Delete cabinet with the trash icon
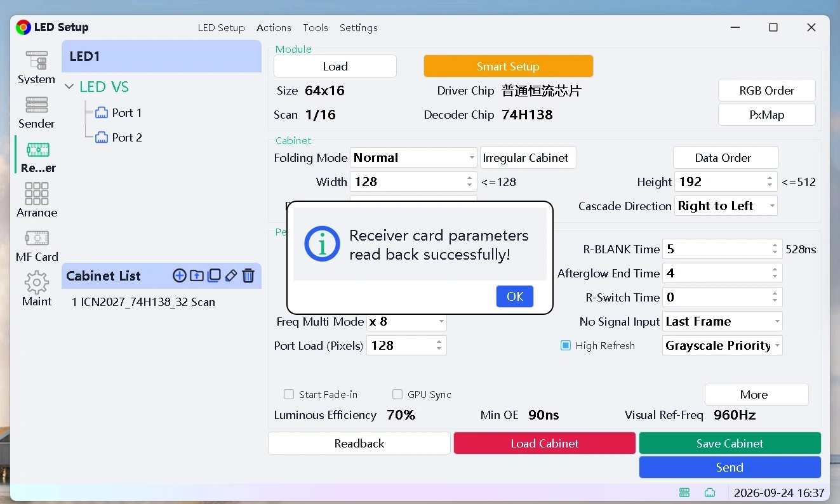The height and width of the screenshot is (504, 840). click(248, 275)
